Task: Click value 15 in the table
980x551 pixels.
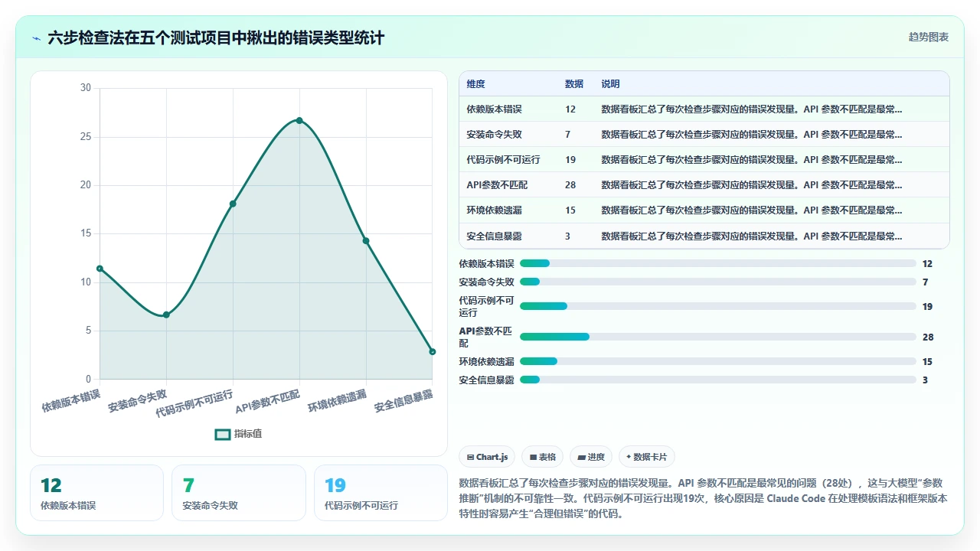Action: click(570, 210)
